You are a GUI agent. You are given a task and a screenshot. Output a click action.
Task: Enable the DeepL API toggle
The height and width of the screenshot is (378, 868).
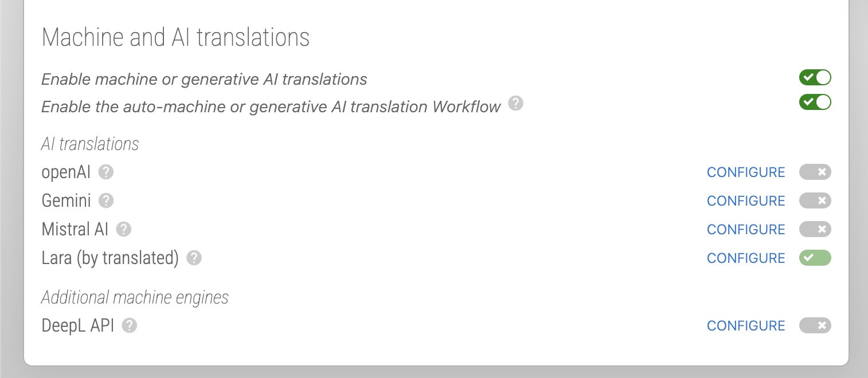(x=815, y=325)
